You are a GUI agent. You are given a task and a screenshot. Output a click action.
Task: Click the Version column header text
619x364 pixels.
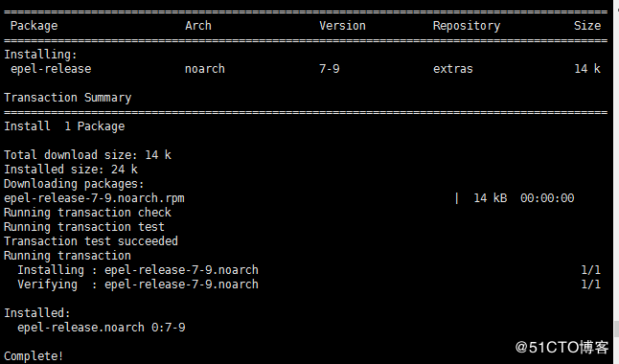pos(342,26)
